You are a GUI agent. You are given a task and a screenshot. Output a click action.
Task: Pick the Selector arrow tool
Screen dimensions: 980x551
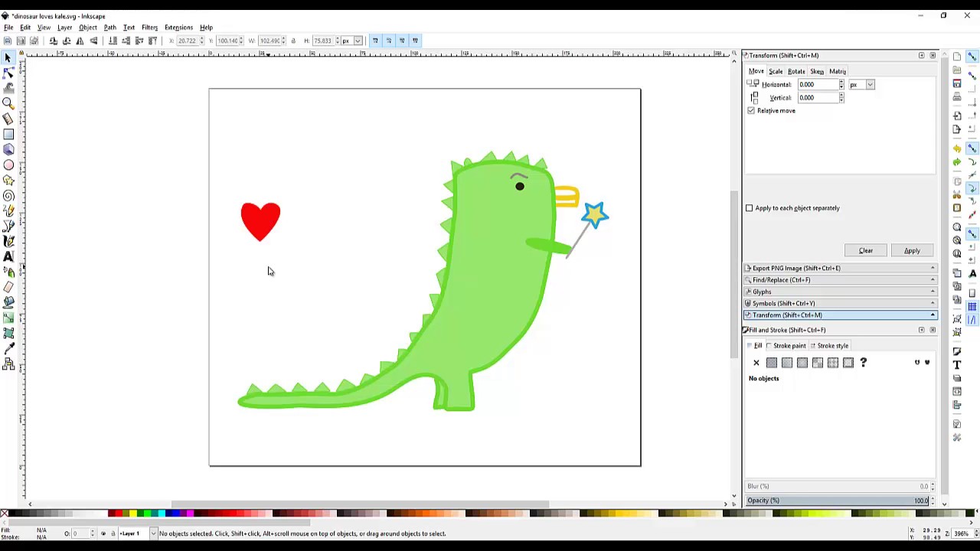click(x=8, y=57)
